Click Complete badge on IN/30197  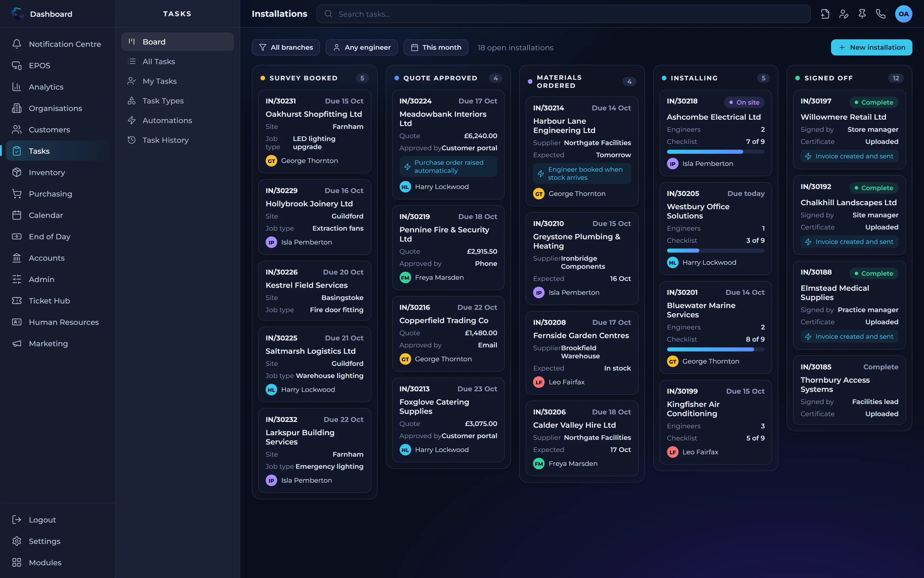pos(873,102)
